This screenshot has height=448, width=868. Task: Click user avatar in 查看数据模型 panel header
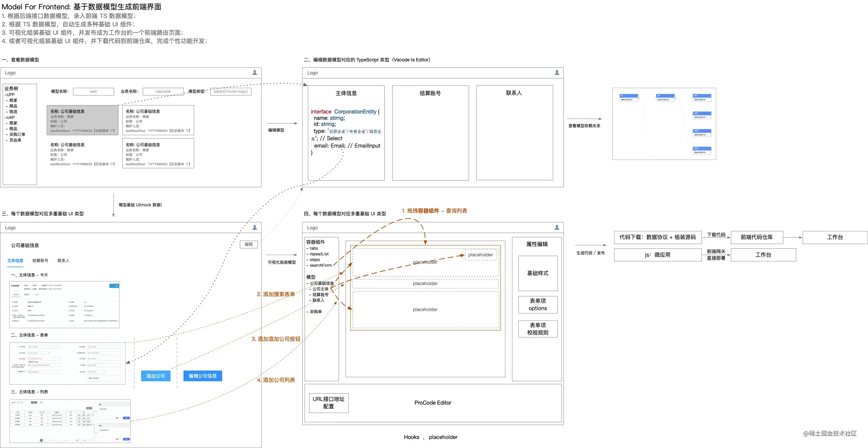click(255, 72)
